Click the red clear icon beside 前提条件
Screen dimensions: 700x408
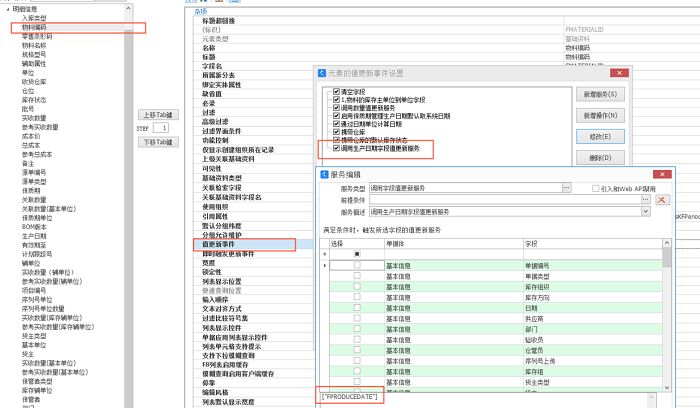pos(661,200)
